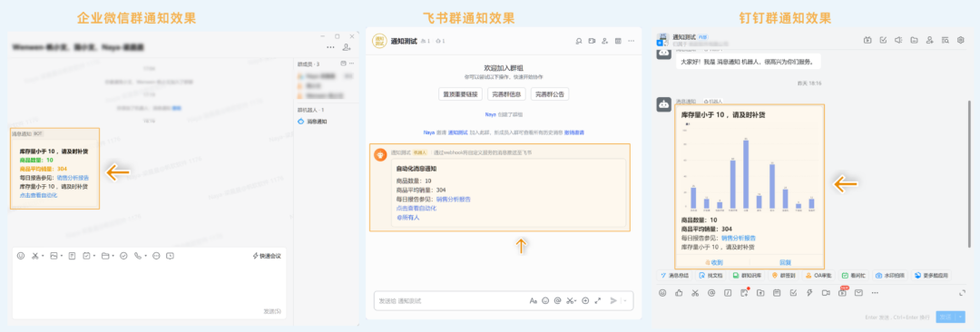Open the 销售分析报告 link in the Feishu card
980x332 pixels.
(x=453, y=199)
